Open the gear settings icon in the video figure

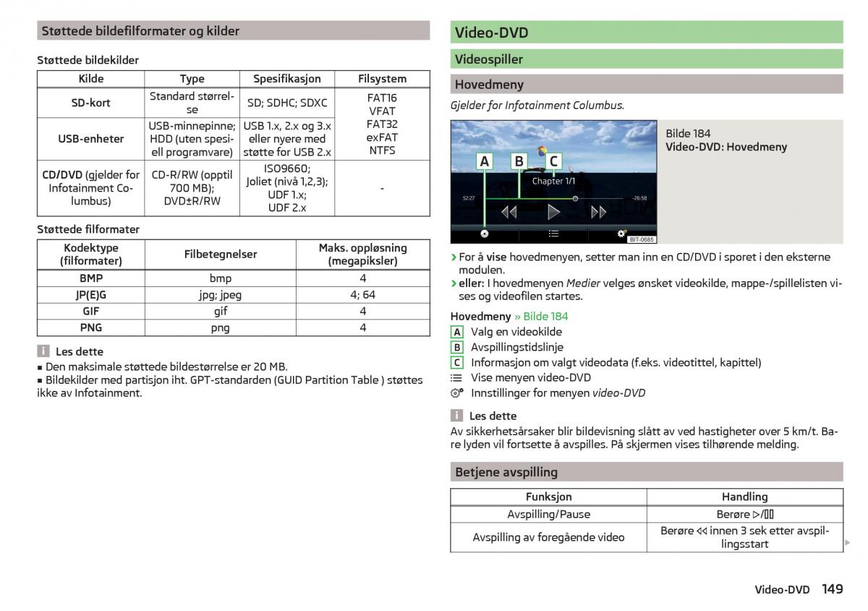click(621, 234)
